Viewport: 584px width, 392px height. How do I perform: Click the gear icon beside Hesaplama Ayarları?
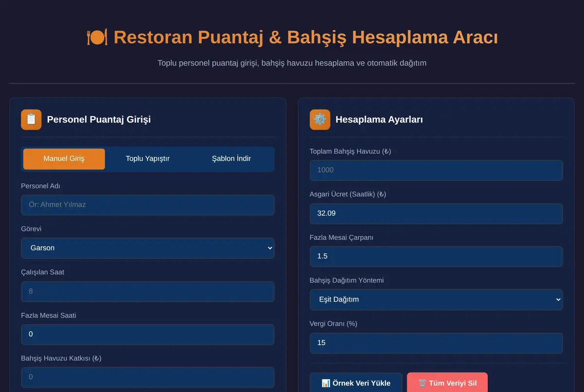coord(320,120)
